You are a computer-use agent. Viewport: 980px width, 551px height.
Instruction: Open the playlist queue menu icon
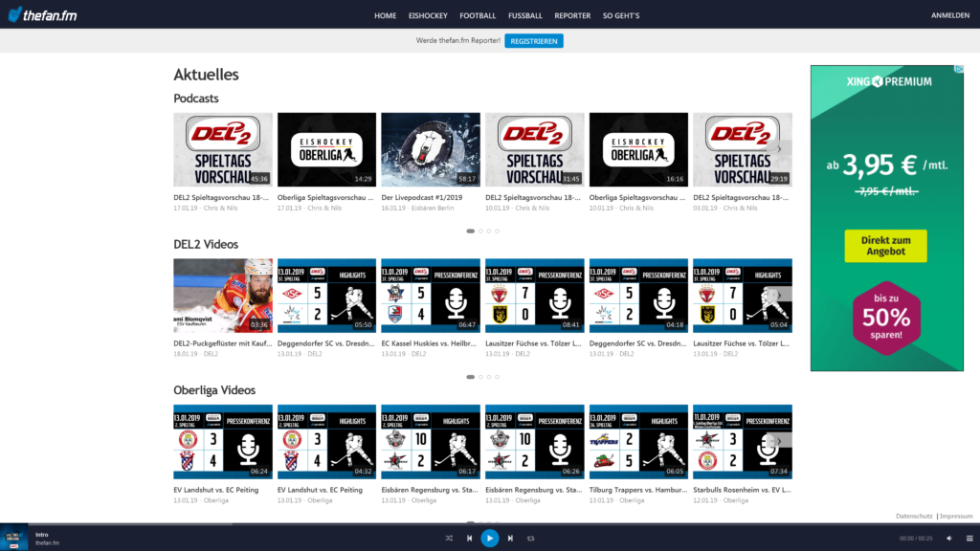pyautogui.click(x=969, y=538)
